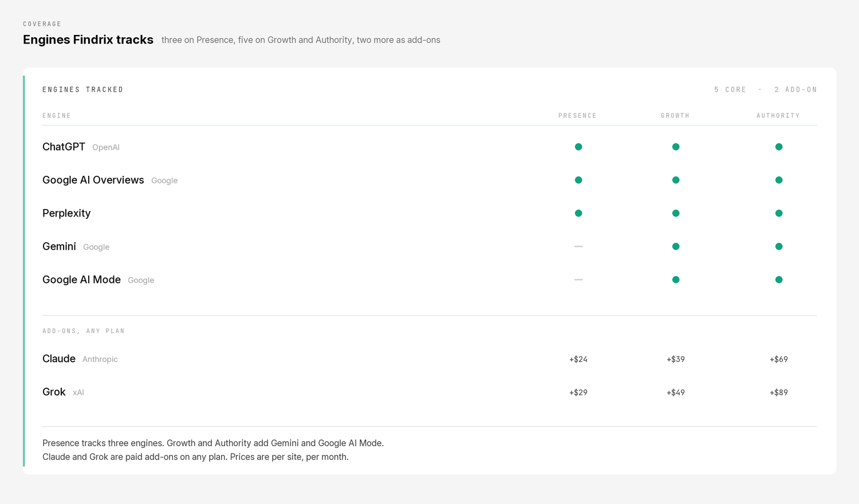Click the GROWTH column header
This screenshot has width=859, height=504.
(675, 116)
